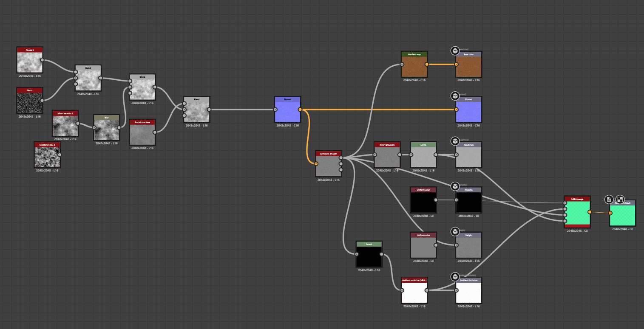Select the Moisture noise 1 node
The image size is (644, 329).
65,124
